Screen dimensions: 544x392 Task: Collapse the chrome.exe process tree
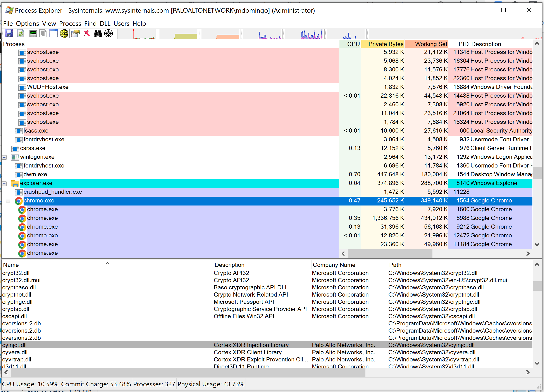8,201
